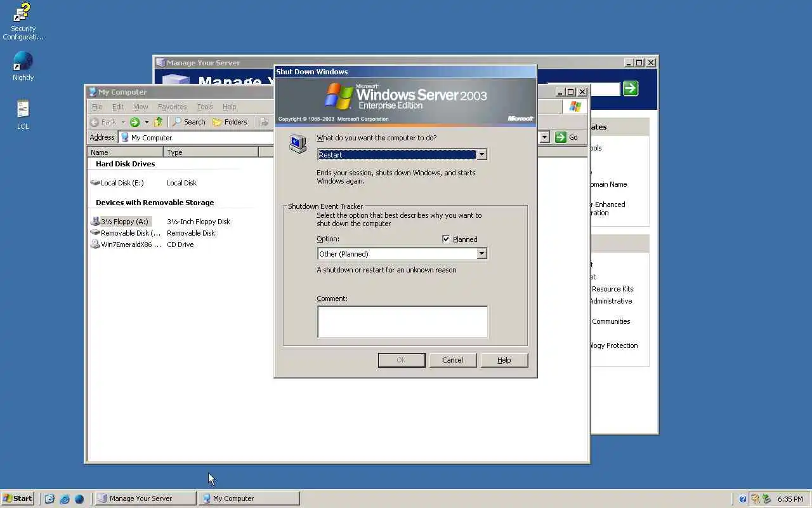Click the Back button in My Computer

103,122
